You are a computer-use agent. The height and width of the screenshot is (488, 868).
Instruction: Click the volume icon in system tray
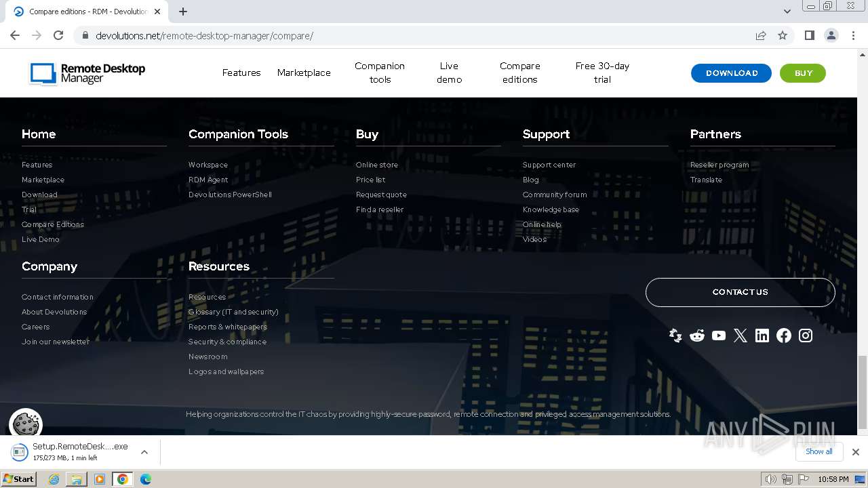(771, 479)
